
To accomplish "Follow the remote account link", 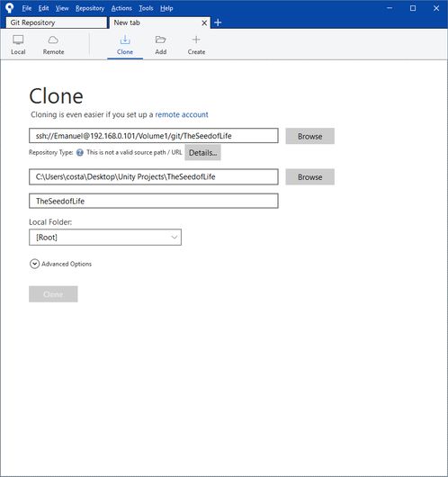I will click(182, 114).
